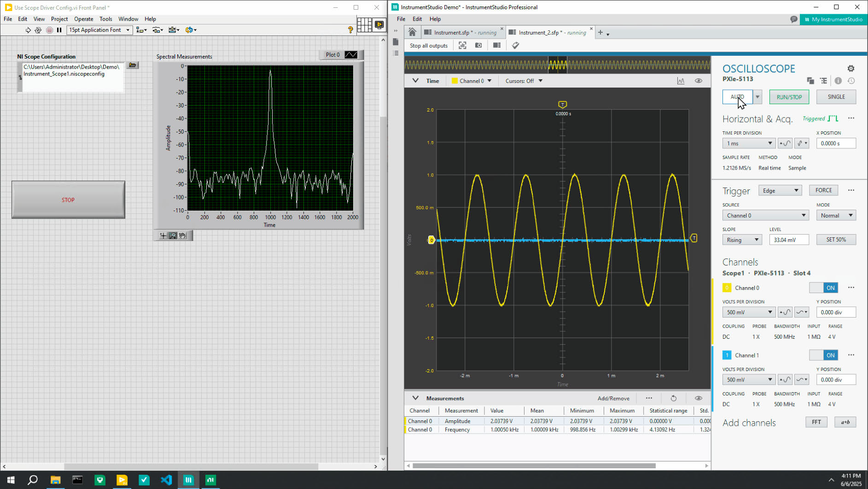The width and height of the screenshot is (868, 489).
Task: Click the SET 50% trigger button
Action: pos(836,240)
